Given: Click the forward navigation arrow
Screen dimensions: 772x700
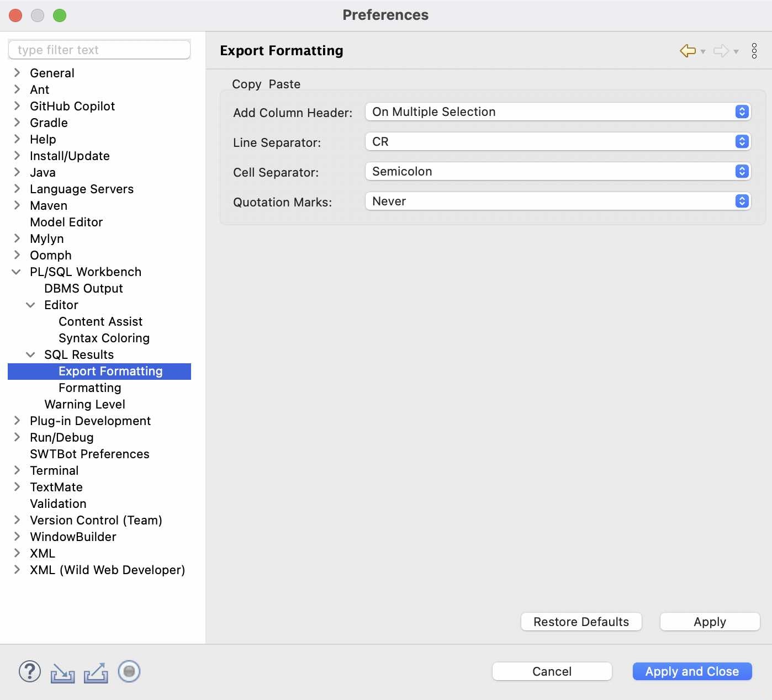Looking at the screenshot, I should point(722,51).
